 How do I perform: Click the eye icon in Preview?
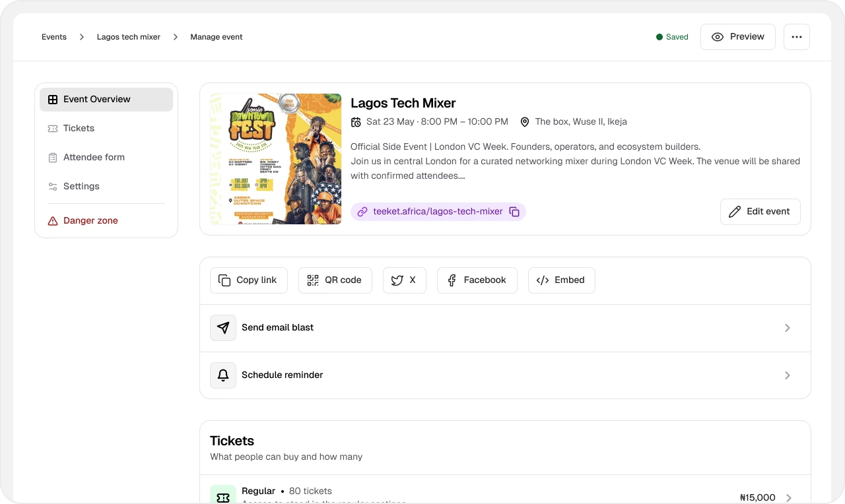[x=718, y=37]
